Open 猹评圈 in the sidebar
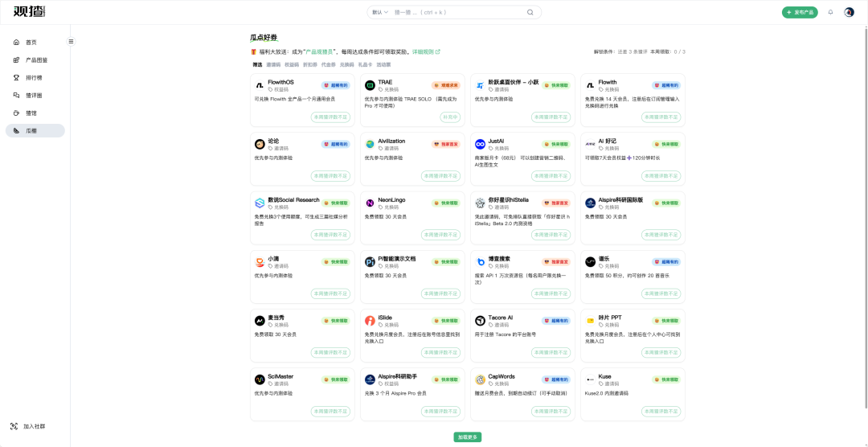The width and height of the screenshot is (868, 447). [35, 96]
